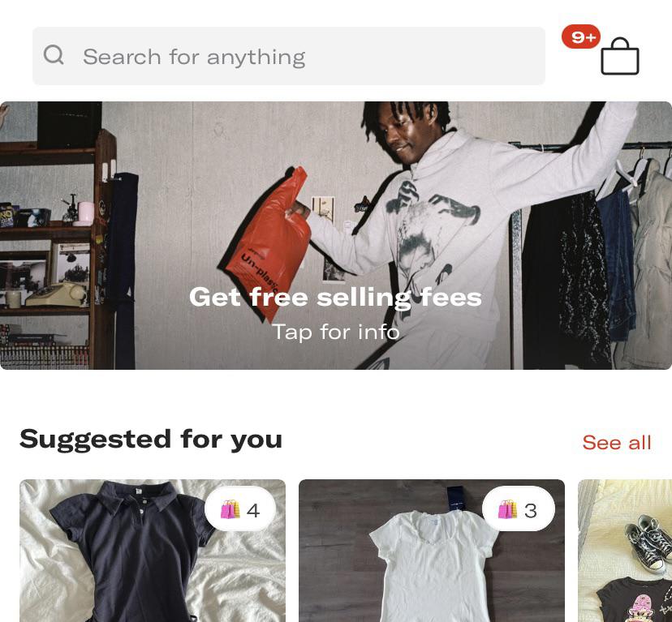The width and height of the screenshot is (672, 622).
Task: Click shopping bags emoji on polo listing
Action: tap(230, 509)
